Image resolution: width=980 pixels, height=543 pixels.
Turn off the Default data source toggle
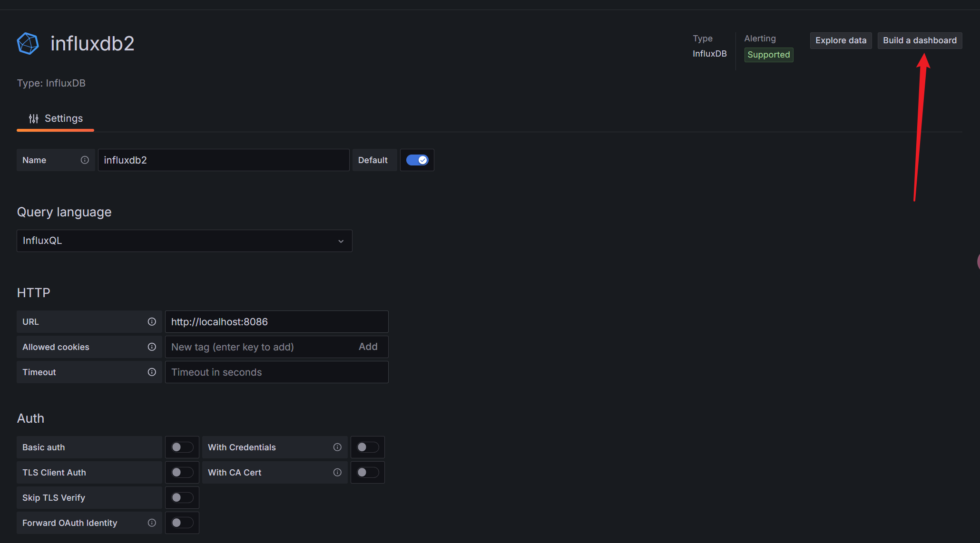pyautogui.click(x=417, y=160)
